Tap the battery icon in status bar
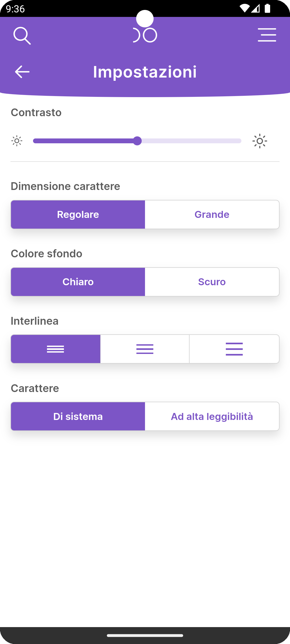This screenshot has width=290, height=644. [267, 9]
